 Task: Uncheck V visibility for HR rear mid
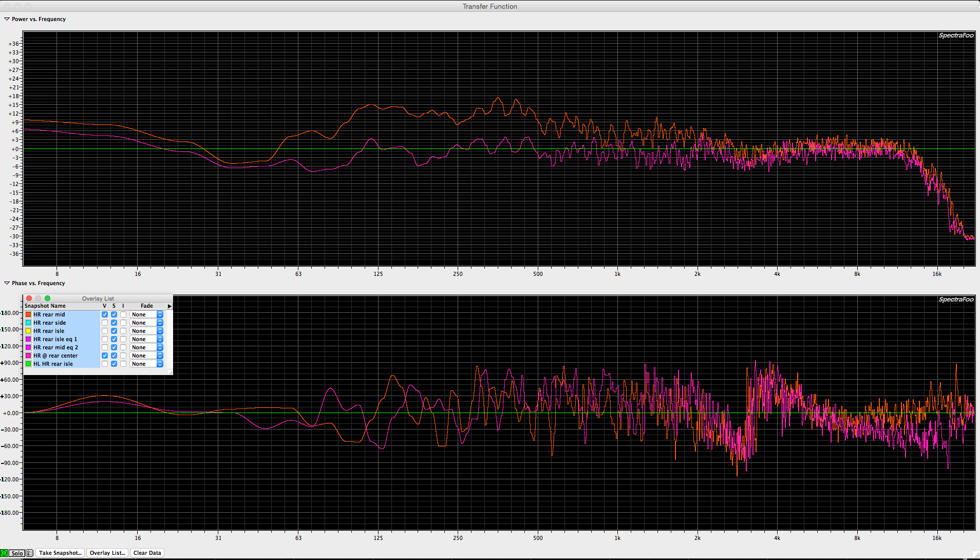(x=105, y=314)
